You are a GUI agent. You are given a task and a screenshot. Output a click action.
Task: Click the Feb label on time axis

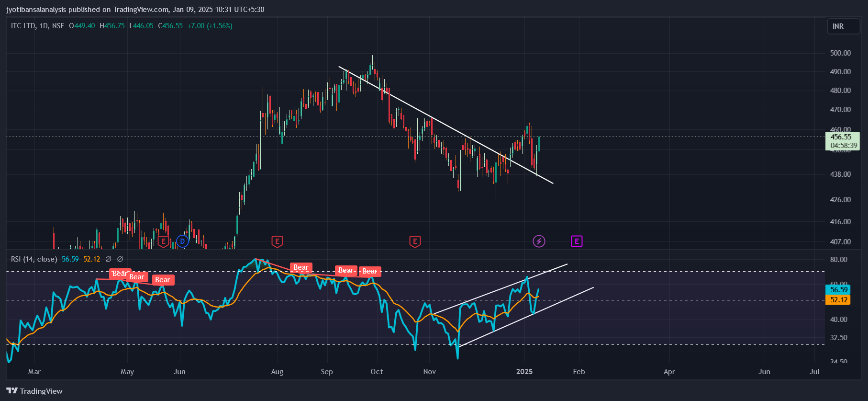click(579, 372)
